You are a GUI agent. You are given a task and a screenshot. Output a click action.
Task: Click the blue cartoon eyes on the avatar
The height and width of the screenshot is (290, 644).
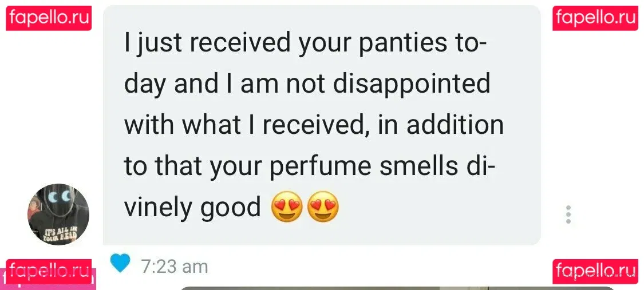point(59,197)
